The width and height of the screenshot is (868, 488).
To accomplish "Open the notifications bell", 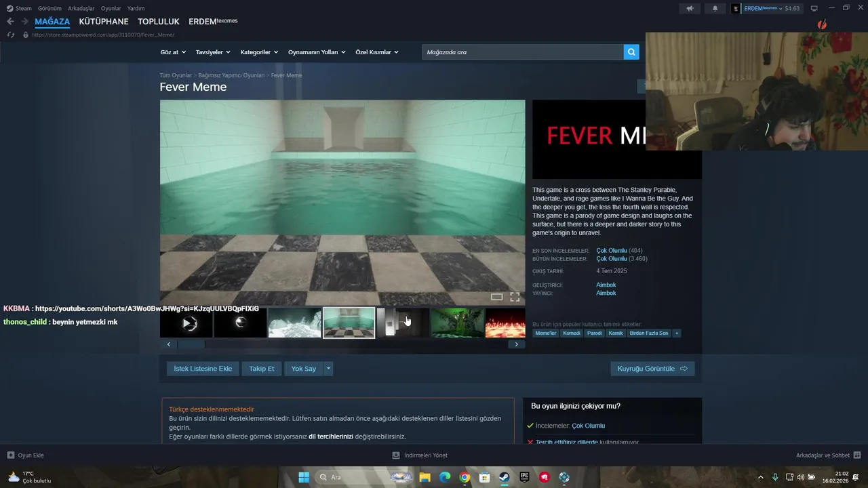I will point(715,8).
